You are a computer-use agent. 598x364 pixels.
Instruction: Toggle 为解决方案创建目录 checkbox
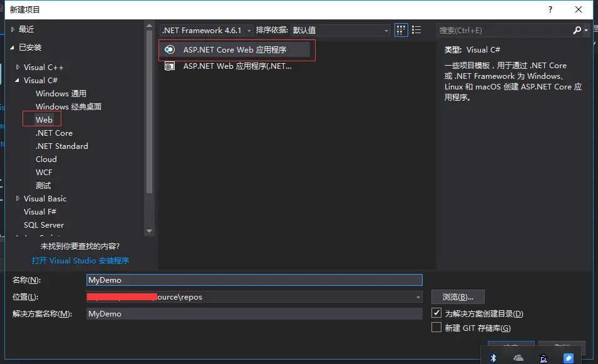[436, 313]
